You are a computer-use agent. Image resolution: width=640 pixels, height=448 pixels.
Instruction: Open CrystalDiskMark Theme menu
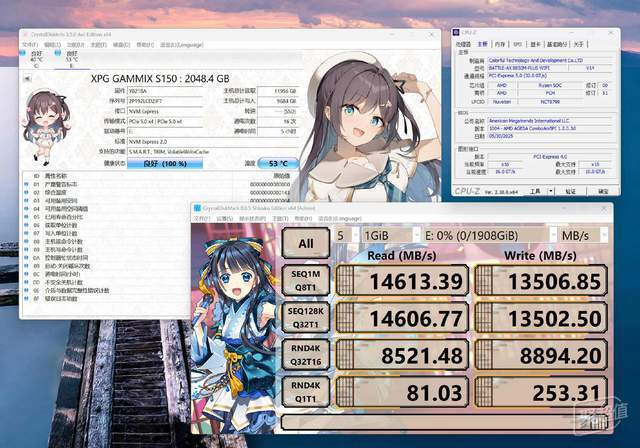280,219
